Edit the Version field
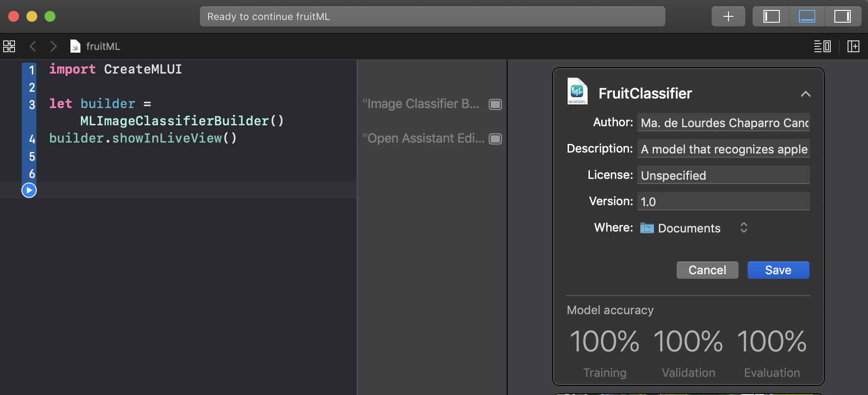868x395 pixels. (723, 202)
